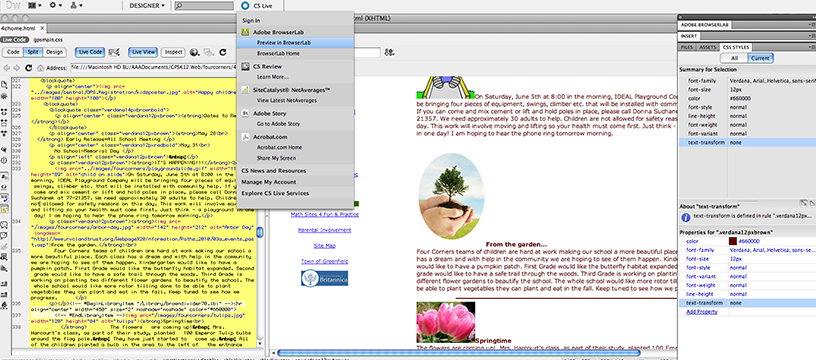Open CS News and Resources

(x=274, y=171)
